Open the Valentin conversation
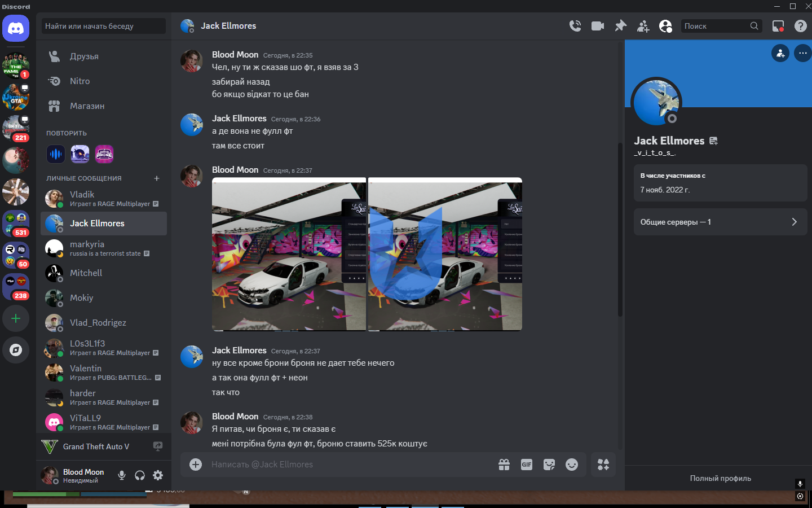 click(x=104, y=373)
